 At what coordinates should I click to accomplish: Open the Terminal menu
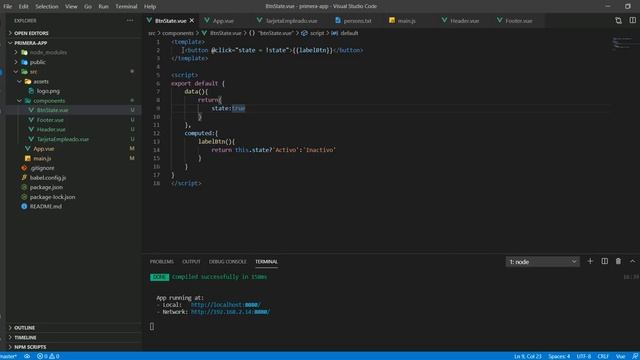126,6
